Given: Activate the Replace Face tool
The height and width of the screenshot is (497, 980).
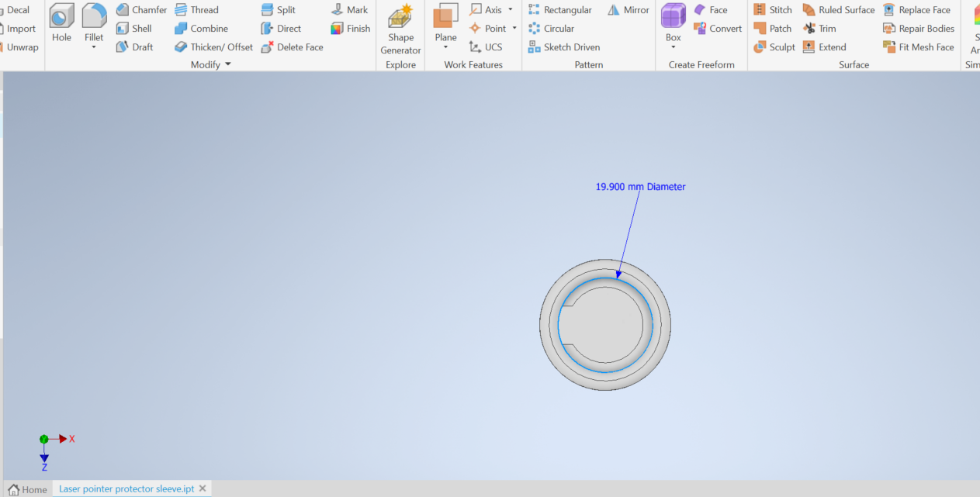Looking at the screenshot, I should click(916, 10).
